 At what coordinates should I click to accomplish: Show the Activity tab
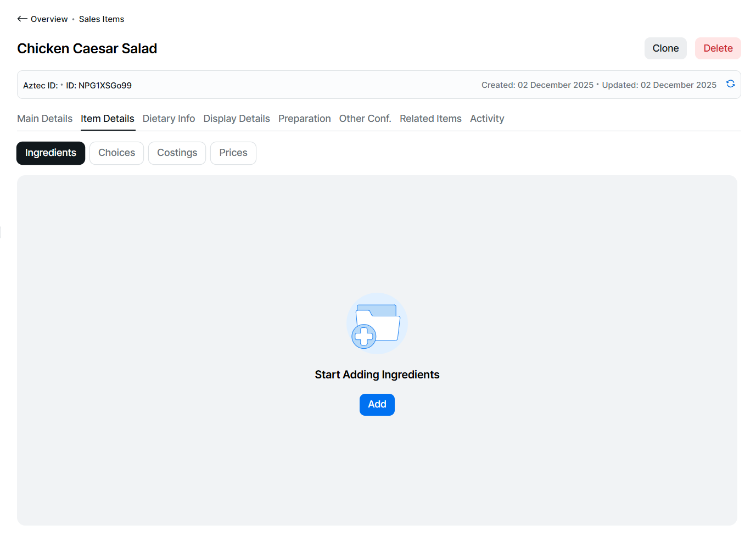click(x=486, y=119)
